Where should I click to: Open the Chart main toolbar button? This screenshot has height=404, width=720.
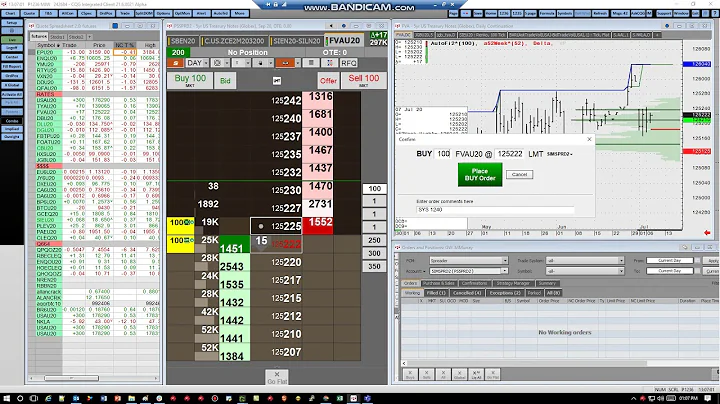point(10,13)
